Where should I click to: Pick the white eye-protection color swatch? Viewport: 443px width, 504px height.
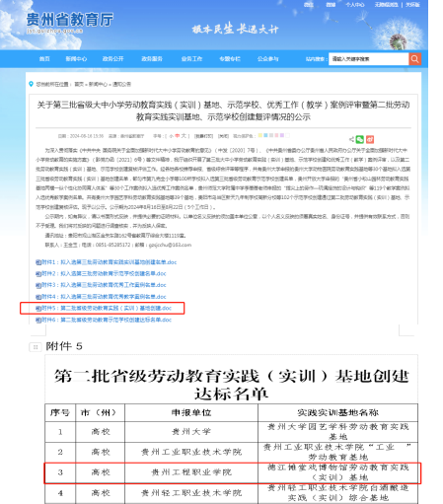pos(288,135)
